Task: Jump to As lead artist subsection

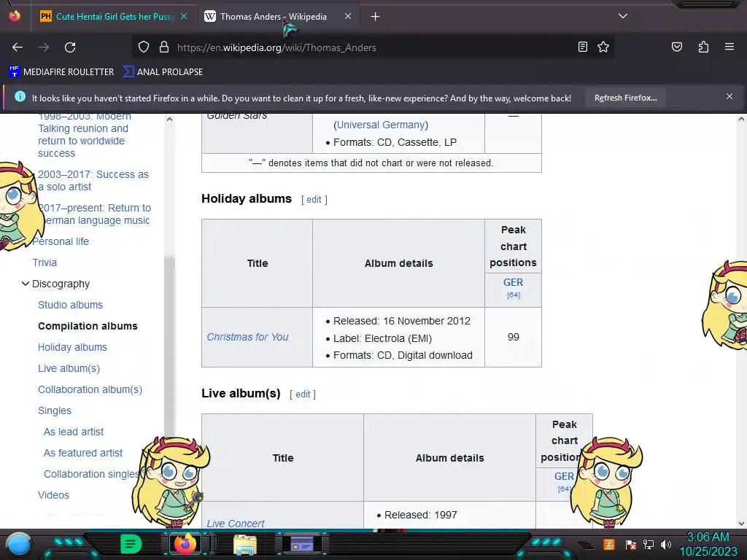Action: 74,432
